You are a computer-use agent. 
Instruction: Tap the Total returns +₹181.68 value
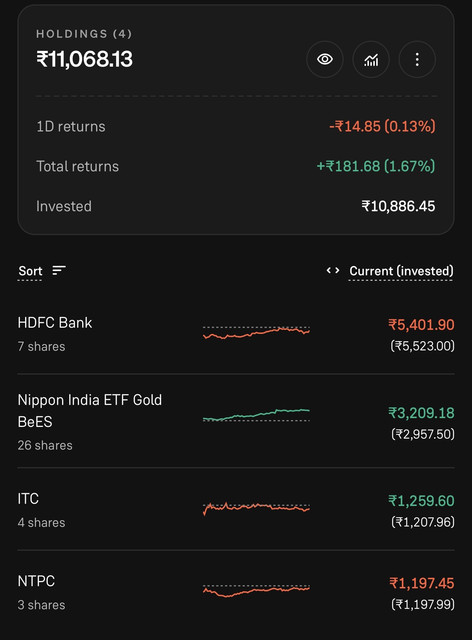click(376, 167)
